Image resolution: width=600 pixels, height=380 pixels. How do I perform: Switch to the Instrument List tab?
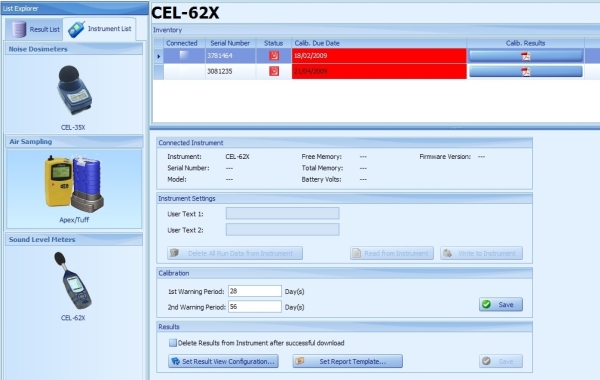point(99,29)
